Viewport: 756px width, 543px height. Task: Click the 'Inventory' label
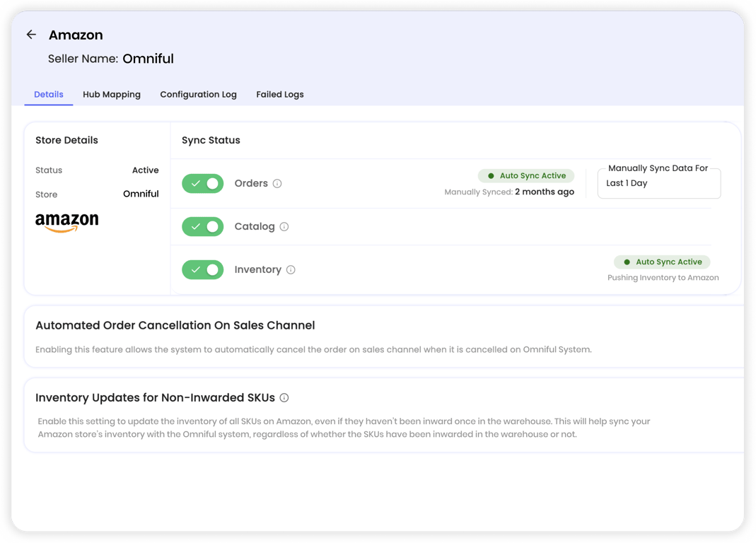258,269
